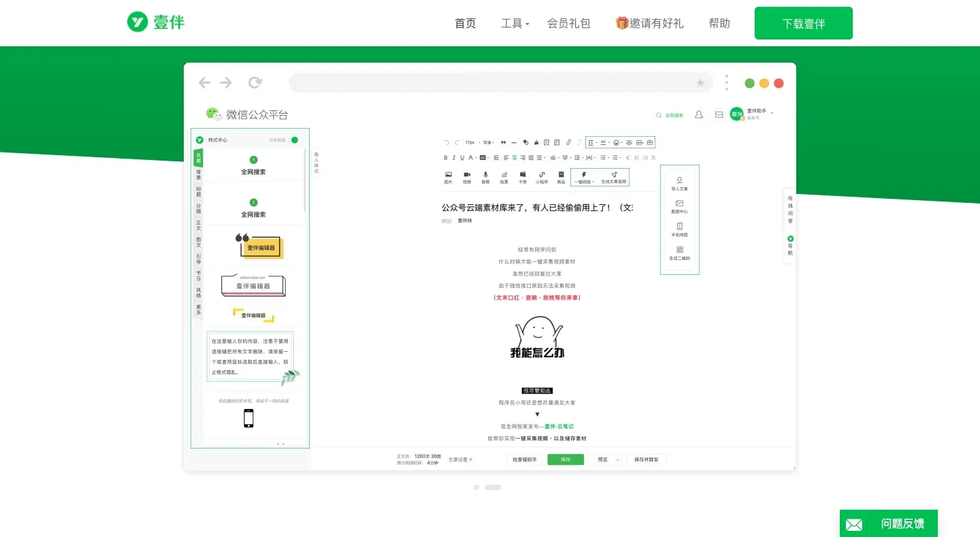Image resolution: width=980 pixels, height=537 pixels.
Task: Click 导入文章 in right tool panel
Action: (679, 184)
